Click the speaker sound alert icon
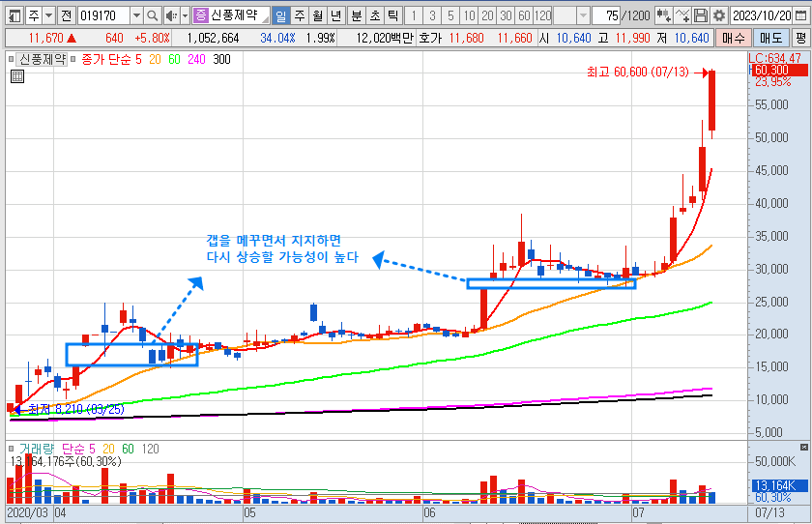 tap(171, 15)
